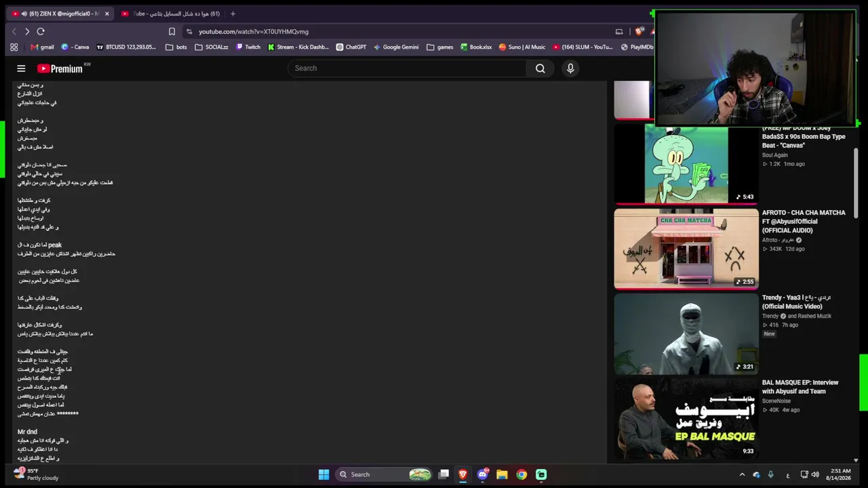Close the ZIEN X tab
This screenshot has height=488, width=868.
106,14
